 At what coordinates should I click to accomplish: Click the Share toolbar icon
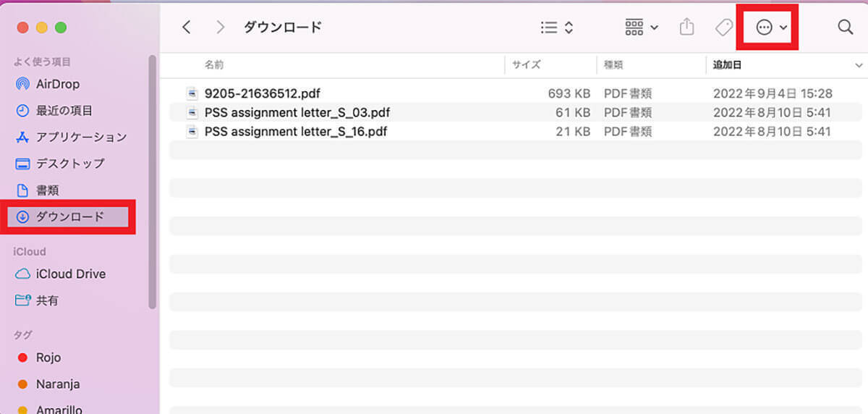point(686,27)
